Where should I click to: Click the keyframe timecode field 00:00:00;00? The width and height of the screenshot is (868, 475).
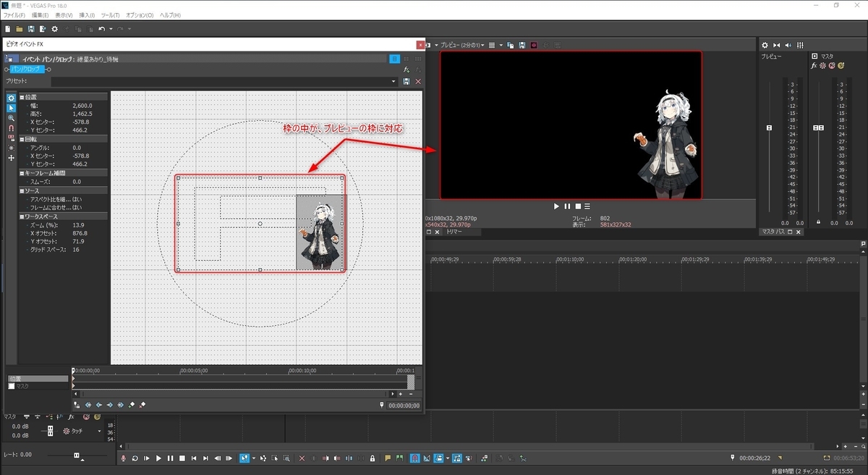click(x=404, y=405)
